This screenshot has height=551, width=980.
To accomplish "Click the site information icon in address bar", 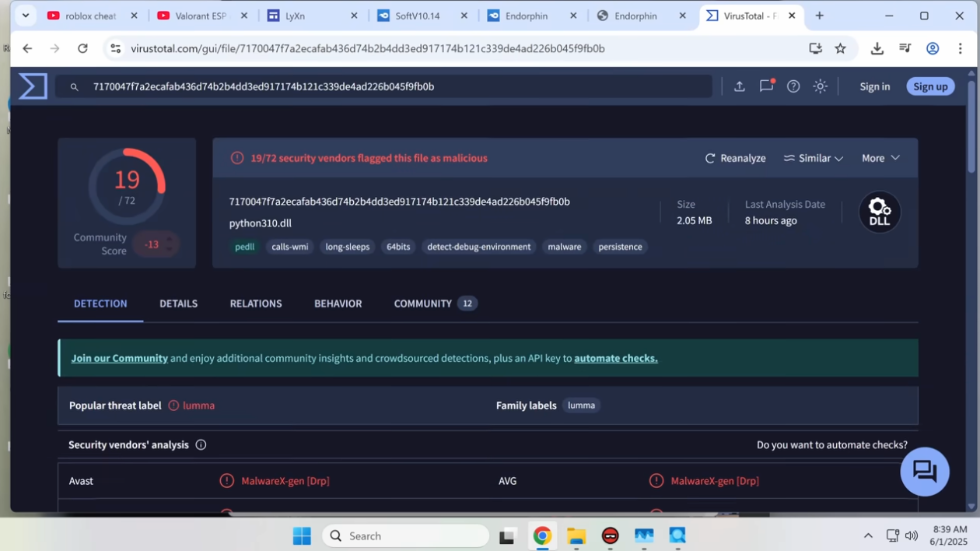I will pyautogui.click(x=115, y=48).
